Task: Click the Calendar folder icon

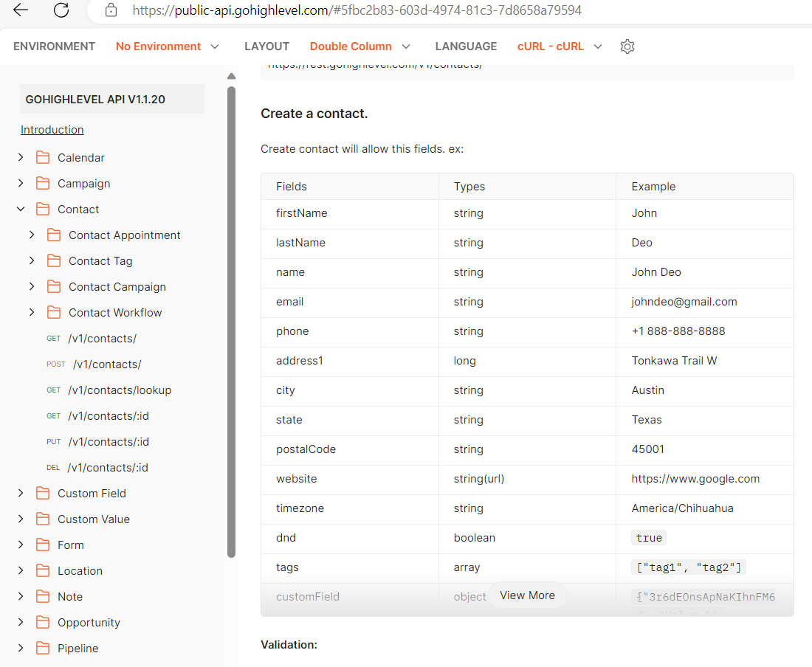Action: tap(43, 158)
